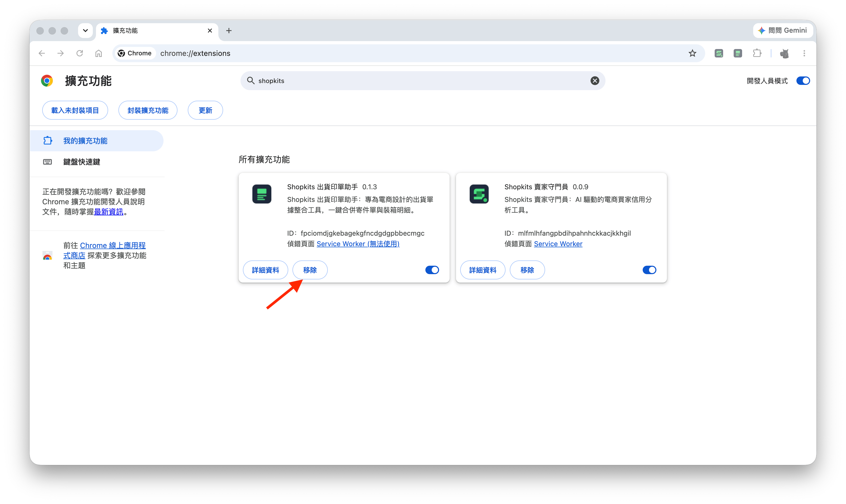Click the Chrome logo beside 擴充功能 title
The width and height of the screenshot is (846, 504).
tap(47, 81)
